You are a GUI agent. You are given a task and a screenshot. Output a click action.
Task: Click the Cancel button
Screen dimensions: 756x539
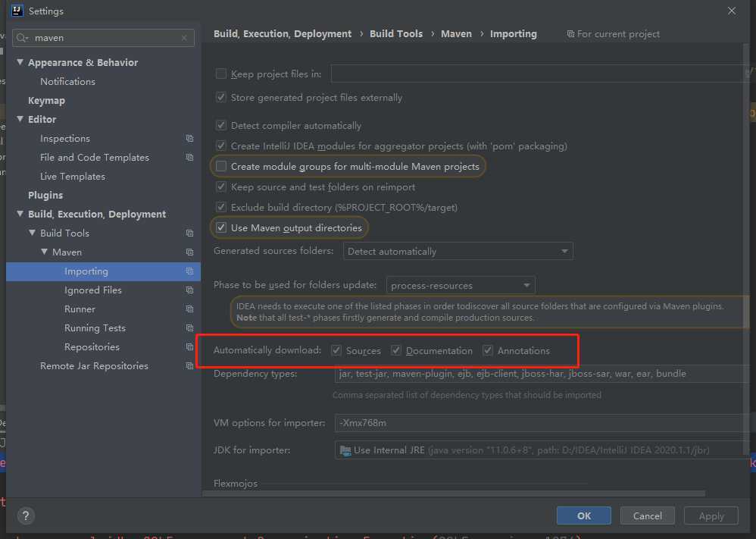click(x=647, y=515)
